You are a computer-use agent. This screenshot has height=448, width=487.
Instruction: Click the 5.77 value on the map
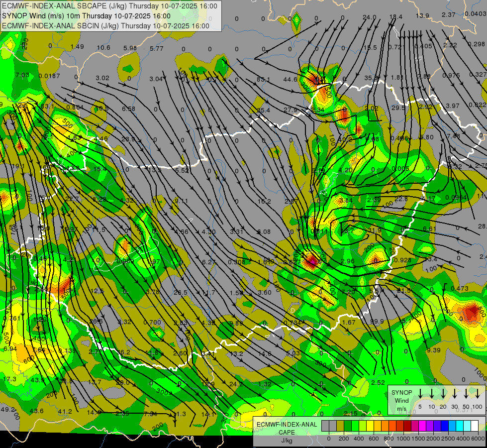point(156,48)
